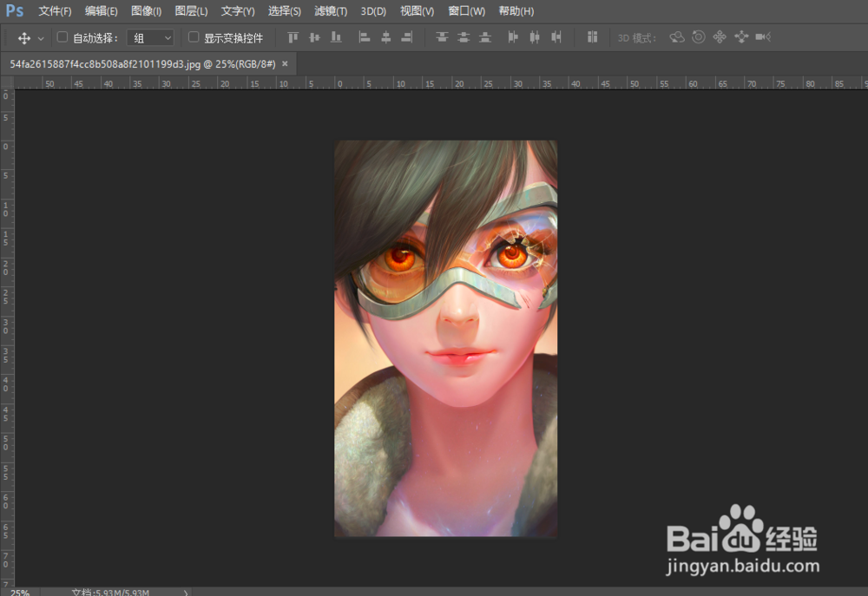Click Align top edges icon
The width and height of the screenshot is (868, 596).
tap(293, 37)
